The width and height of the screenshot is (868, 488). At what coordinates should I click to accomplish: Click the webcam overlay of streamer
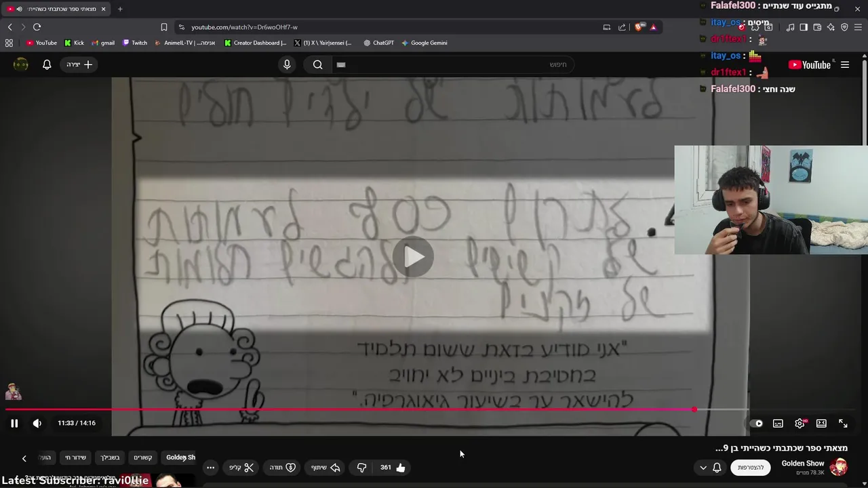[x=771, y=200]
